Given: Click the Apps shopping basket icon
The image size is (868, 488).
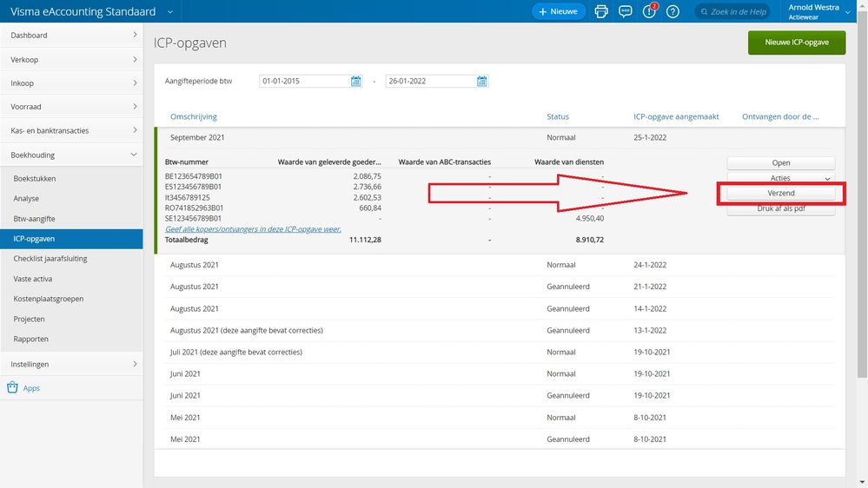Looking at the screenshot, I should [12, 388].
